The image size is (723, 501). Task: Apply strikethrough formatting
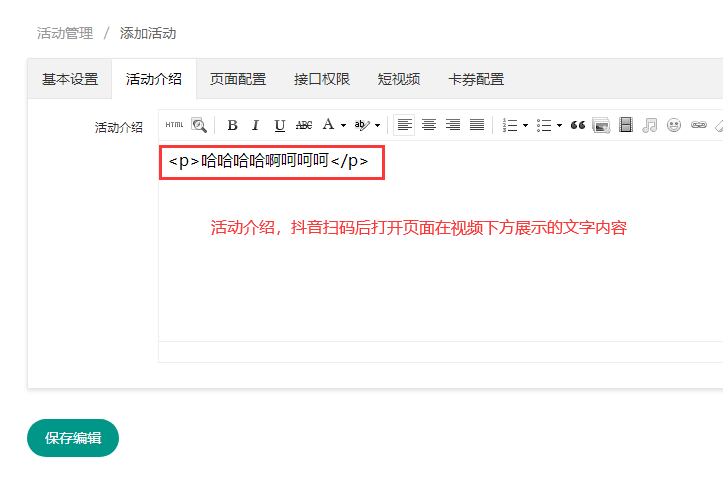(304, 125)
